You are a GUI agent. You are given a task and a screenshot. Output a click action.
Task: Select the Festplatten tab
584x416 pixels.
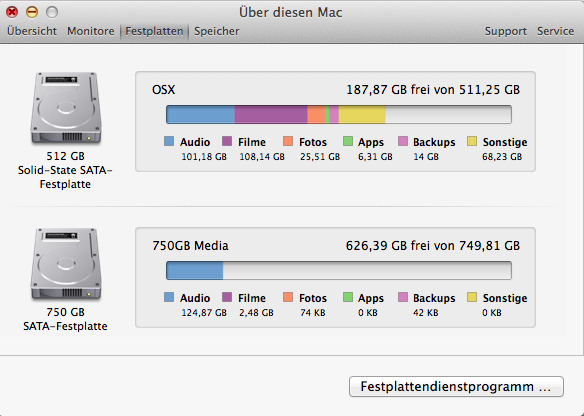click(x=154, y=31)
